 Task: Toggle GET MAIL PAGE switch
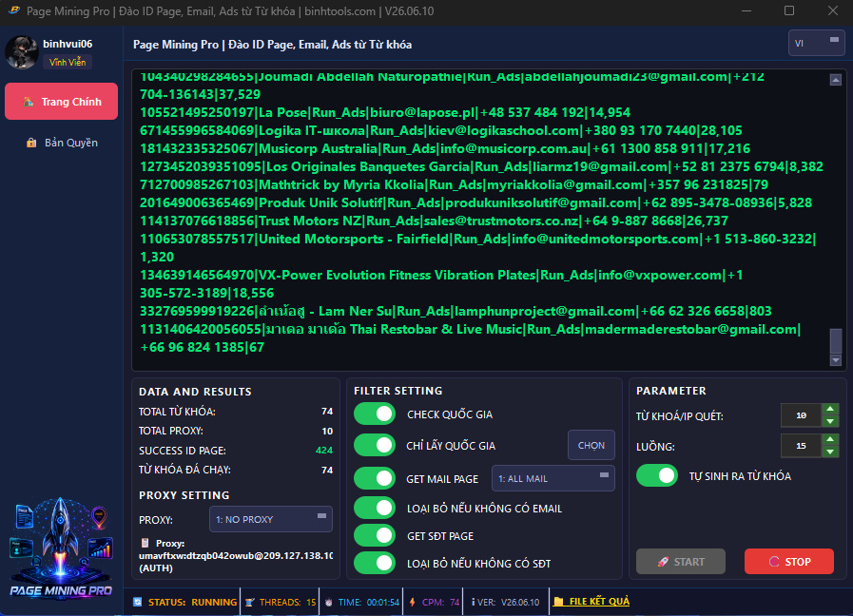375,478
